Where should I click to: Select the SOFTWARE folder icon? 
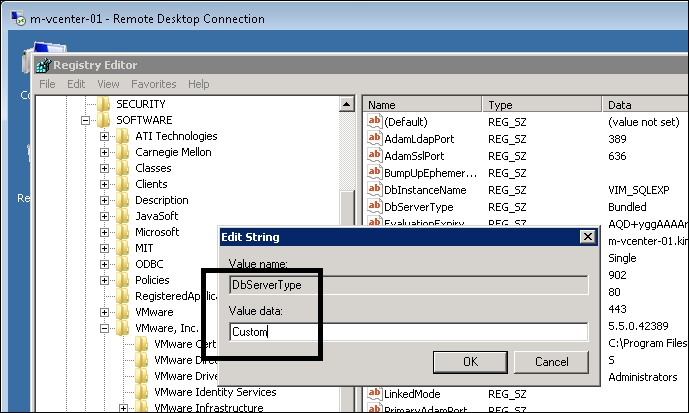(x=104, y=120)
